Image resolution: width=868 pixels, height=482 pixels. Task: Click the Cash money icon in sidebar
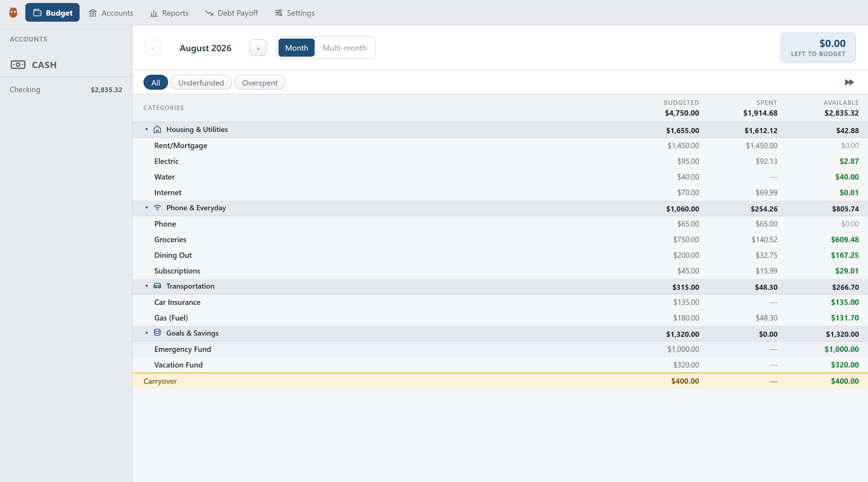point(18,65)
